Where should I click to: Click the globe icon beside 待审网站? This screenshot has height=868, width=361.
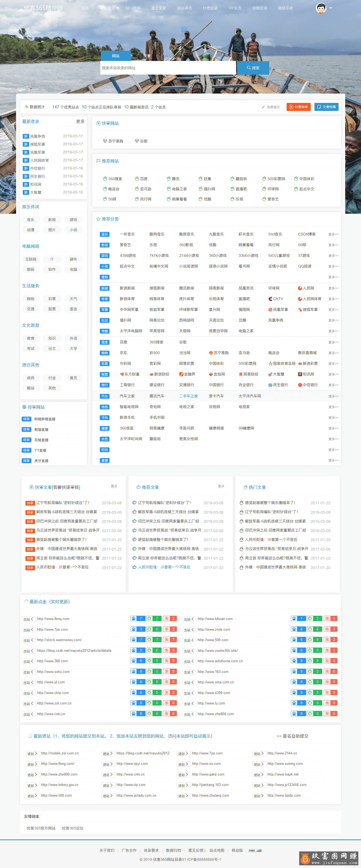click(24, 407)
